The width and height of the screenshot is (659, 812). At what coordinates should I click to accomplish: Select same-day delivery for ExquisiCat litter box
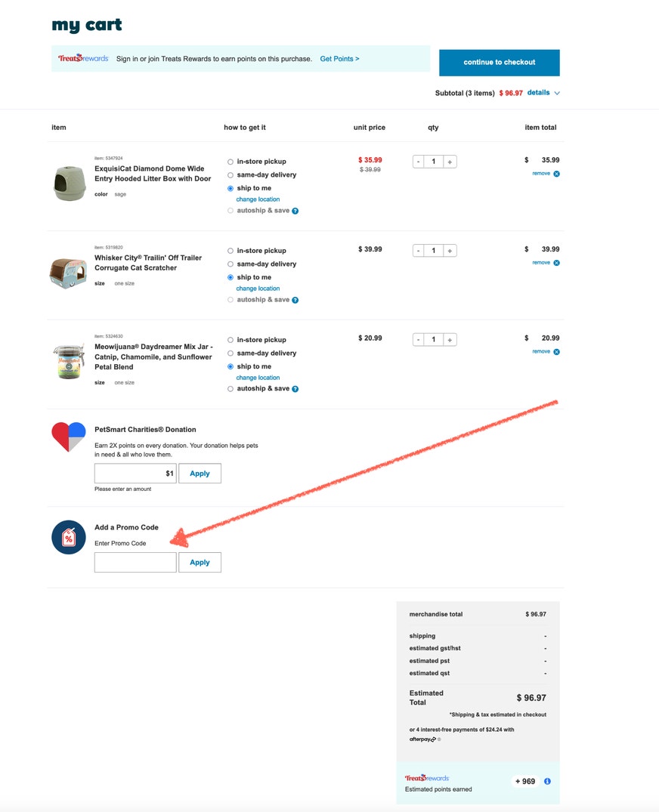click(x=230, y=175)
